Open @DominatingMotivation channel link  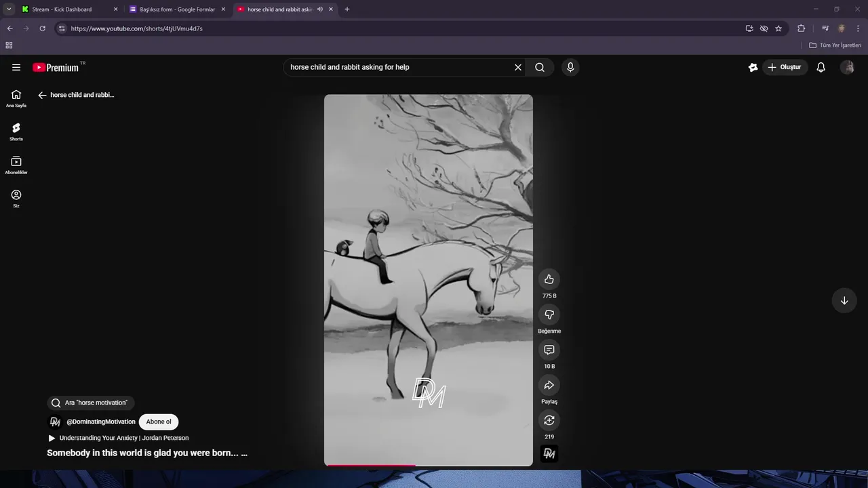coord(101,422)
